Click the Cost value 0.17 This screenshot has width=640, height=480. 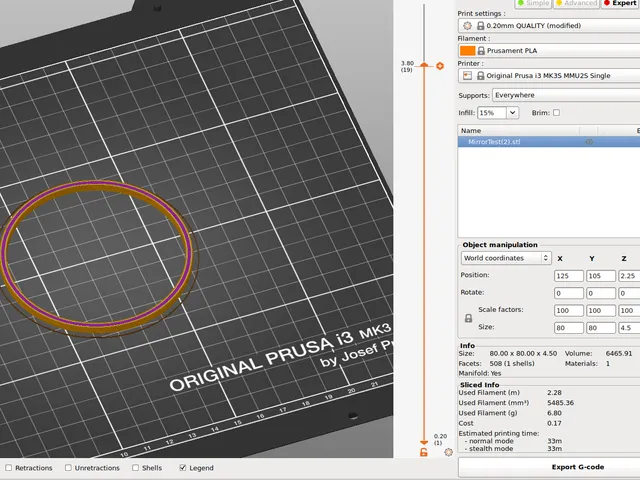[554, 423]
